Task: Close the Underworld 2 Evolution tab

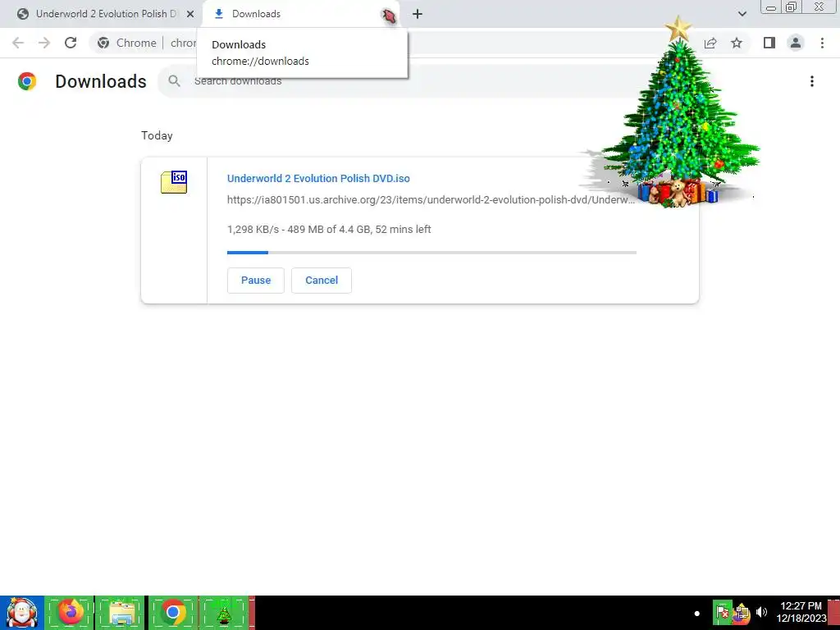Action: pos(190,14)
